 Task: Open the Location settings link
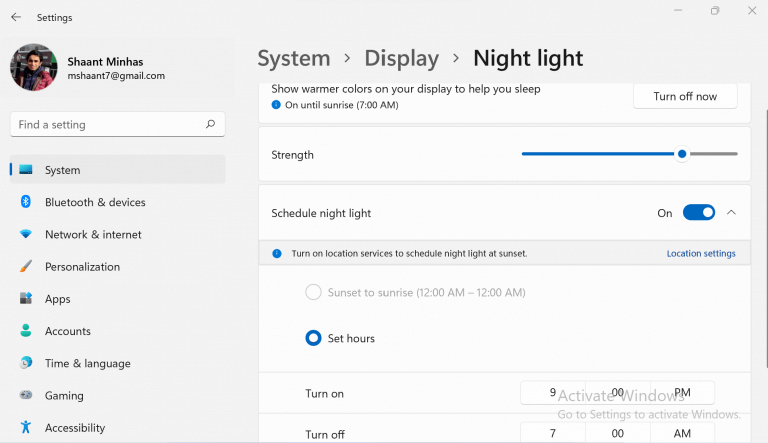click(x=701, y=254)
